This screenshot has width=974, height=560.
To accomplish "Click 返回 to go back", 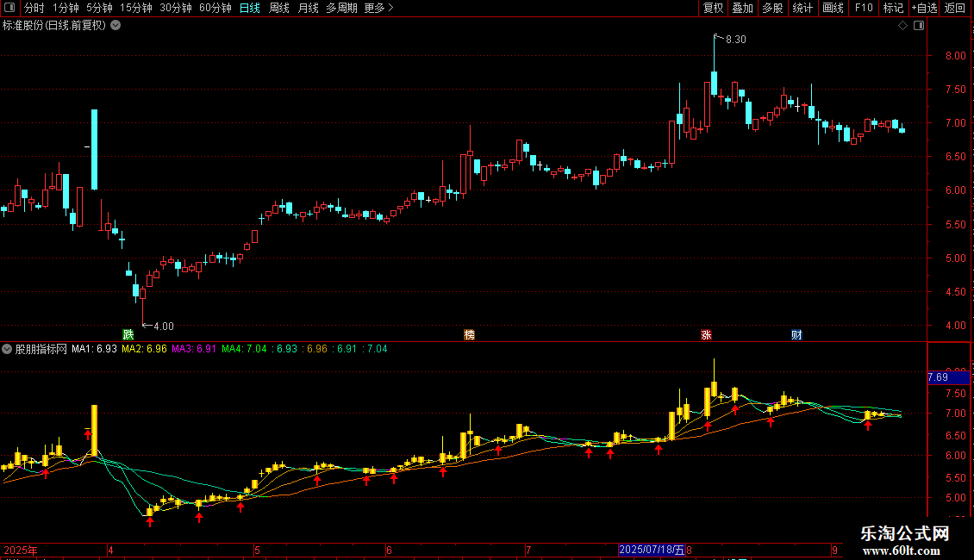I will click(x=955, y=8).
